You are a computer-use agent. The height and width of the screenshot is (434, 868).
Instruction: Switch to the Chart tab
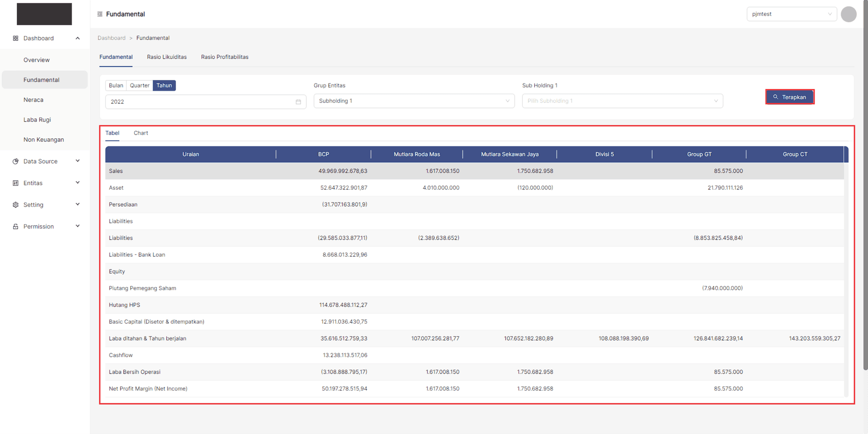pos(141,133)
